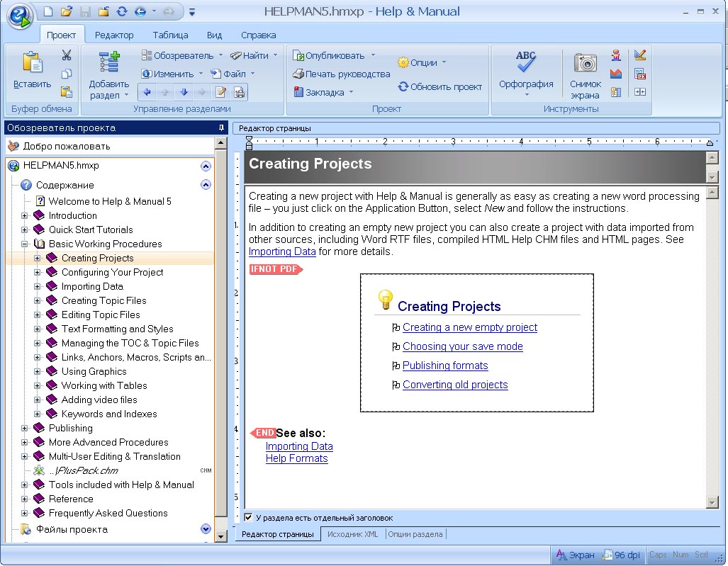
Task: Switch to the Редактор ribbon tab
Action: tap(113, 35)
